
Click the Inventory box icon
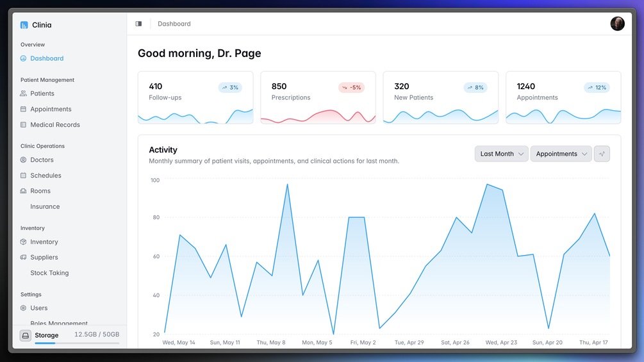click(x=24, y=242)
